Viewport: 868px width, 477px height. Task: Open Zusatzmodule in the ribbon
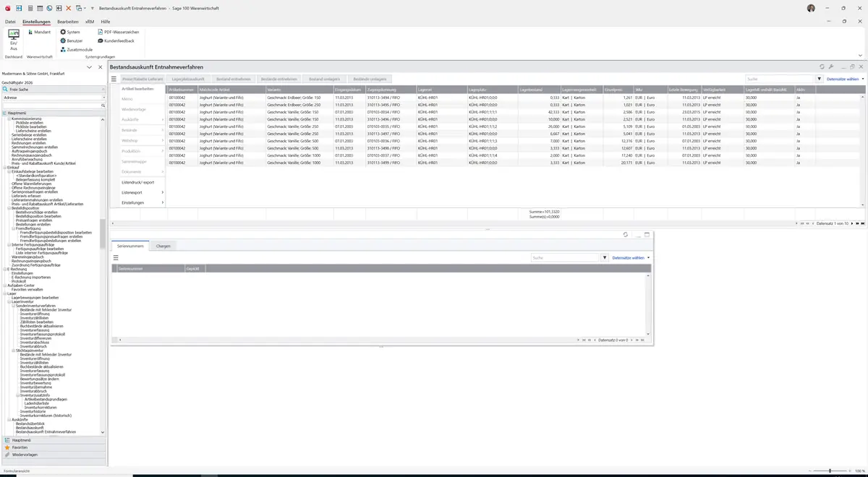point(76,49)
